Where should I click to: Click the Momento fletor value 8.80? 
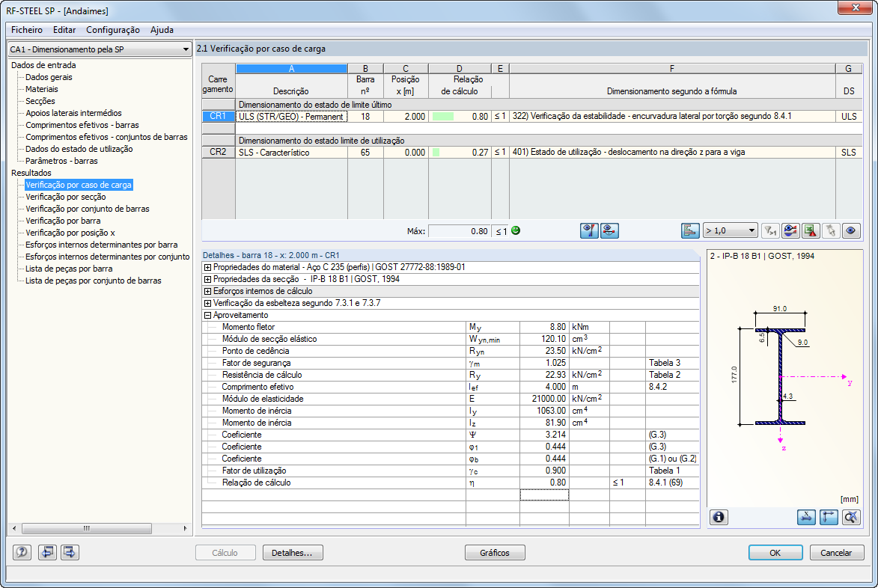544,327
